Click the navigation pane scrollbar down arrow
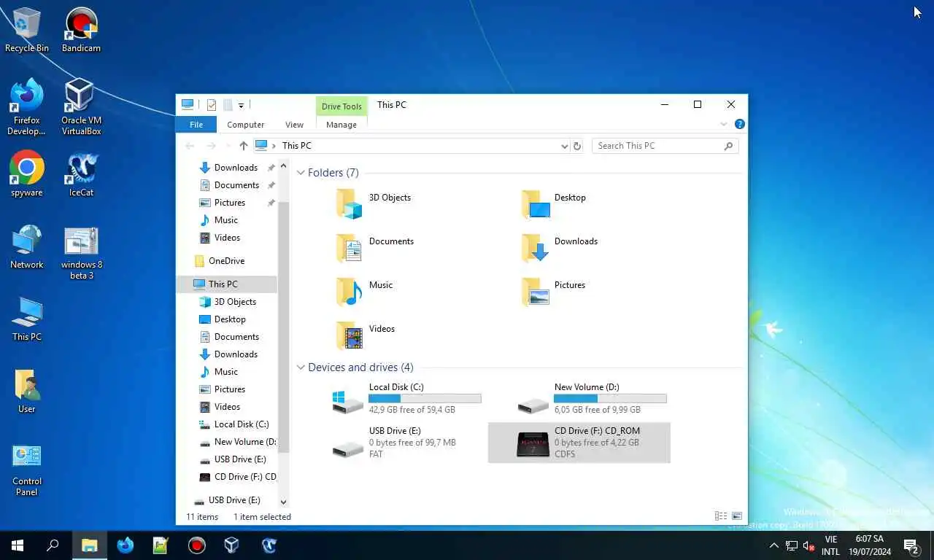 [284, 502]
